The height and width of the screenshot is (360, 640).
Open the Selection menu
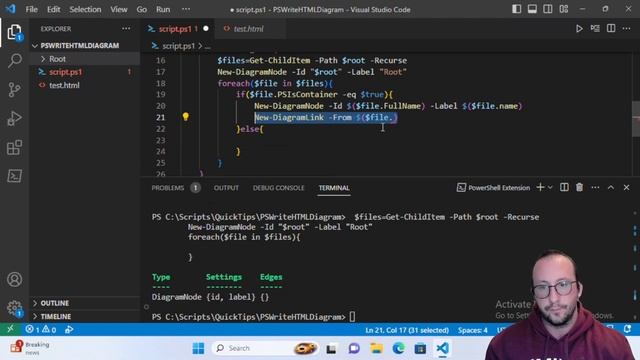(x=85, y=9)
